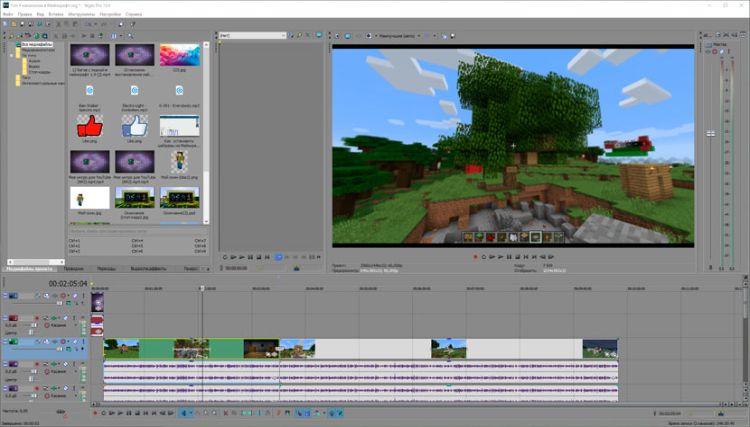Click Record button in timeline transport bar

tap(95, 413)
